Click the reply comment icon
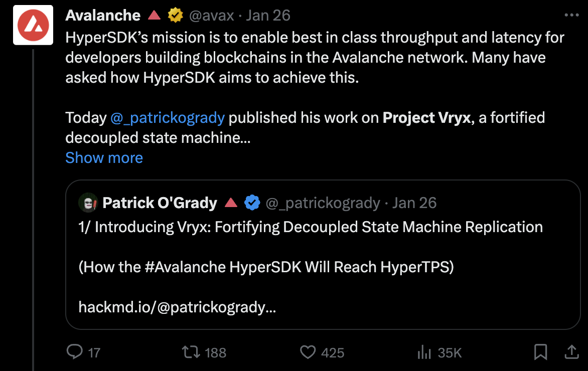 (75, 352)
